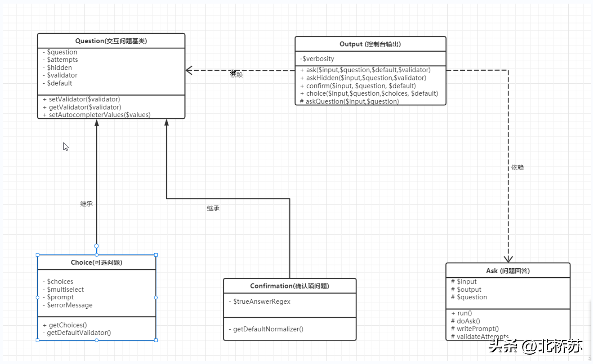Viewport: 593px width, 364px height.
Task: Click the $choices attribute
Action: coord(58,282)
